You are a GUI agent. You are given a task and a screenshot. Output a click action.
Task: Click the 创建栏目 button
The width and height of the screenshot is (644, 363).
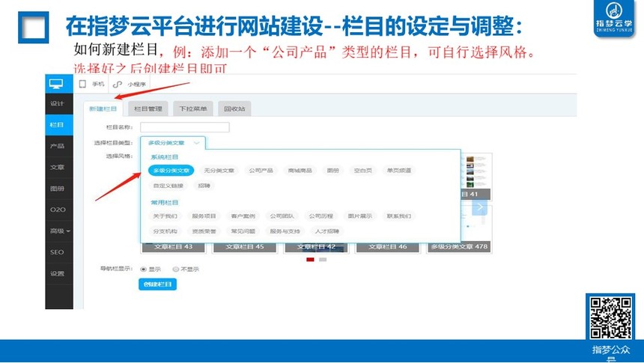pyautogui.click(x=158, y=284)
